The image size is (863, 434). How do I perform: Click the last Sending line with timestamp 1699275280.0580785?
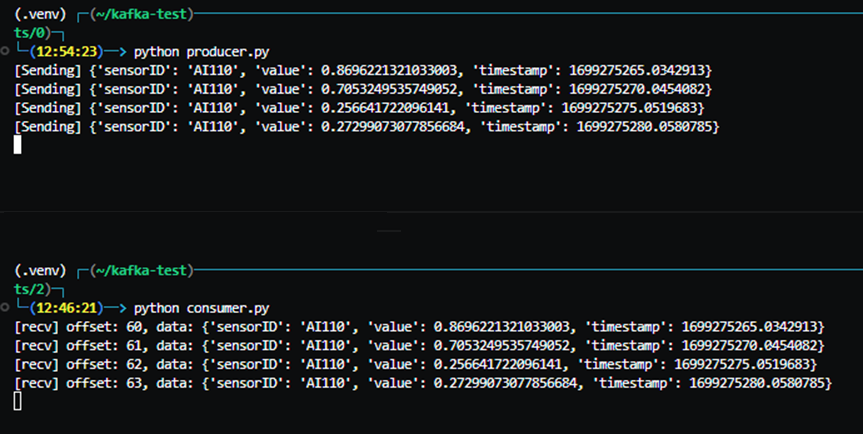tap(367, 127)
